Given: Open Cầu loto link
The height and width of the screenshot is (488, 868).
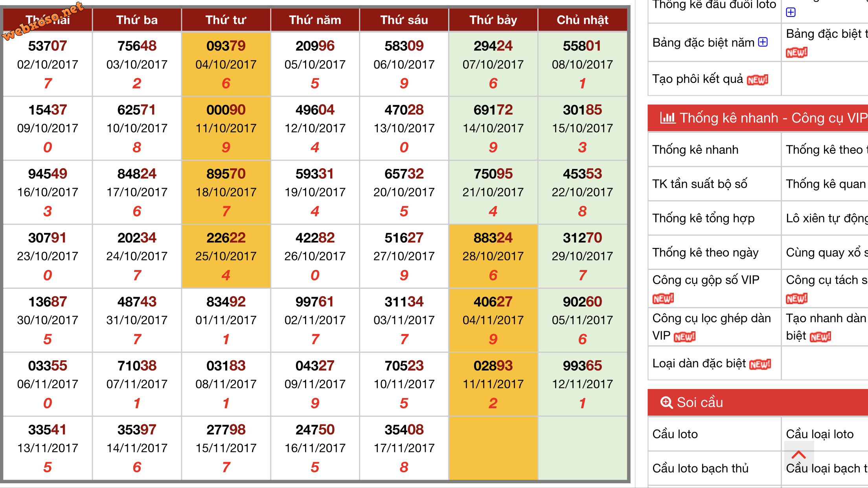Looking at the screenshot, I should [x=675, y=434].
